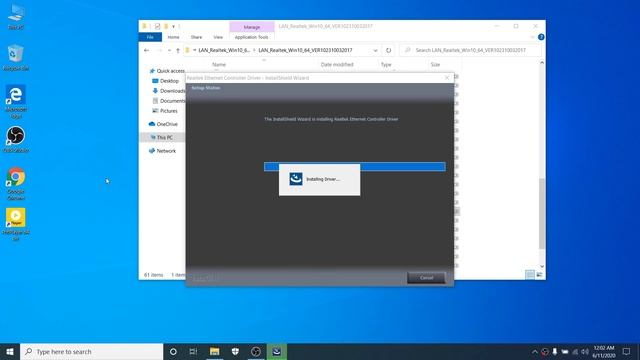640x360 pixels.
Task: Open recent locations dropdown arrow
Action: coord(169,50)
